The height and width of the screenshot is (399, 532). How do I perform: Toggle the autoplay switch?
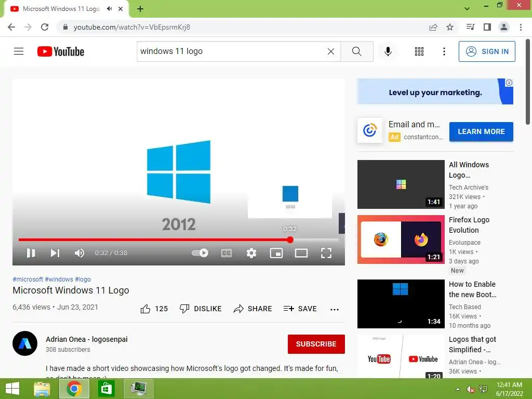(x=200, y=253)
